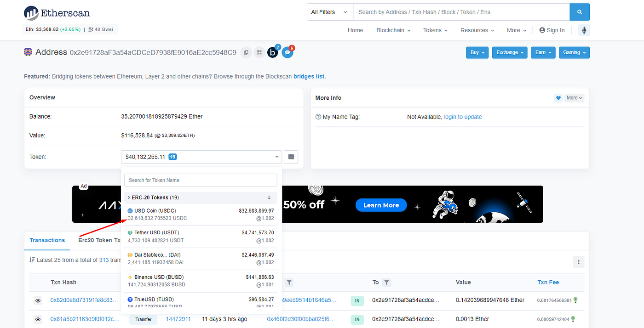The height and width of the screenshot is (328, 644).
Task: Copy address with the copy icon
Action: click(247, 52)
